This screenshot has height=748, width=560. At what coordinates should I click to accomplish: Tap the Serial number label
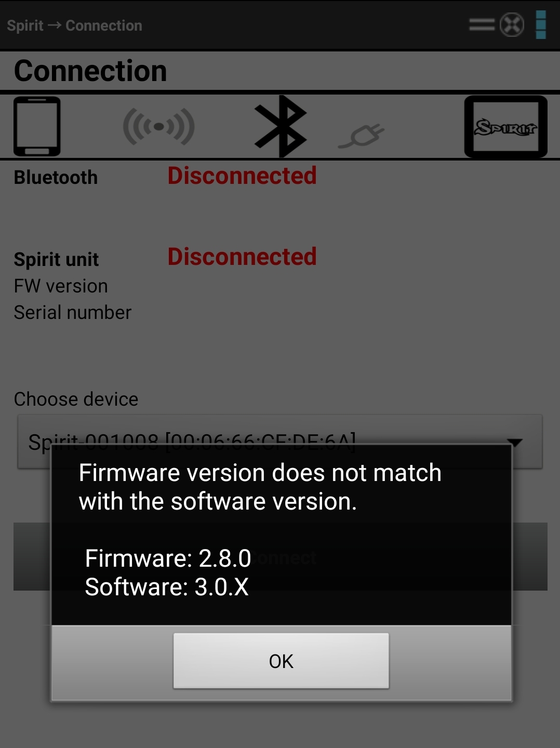click(x=73, y=312)
